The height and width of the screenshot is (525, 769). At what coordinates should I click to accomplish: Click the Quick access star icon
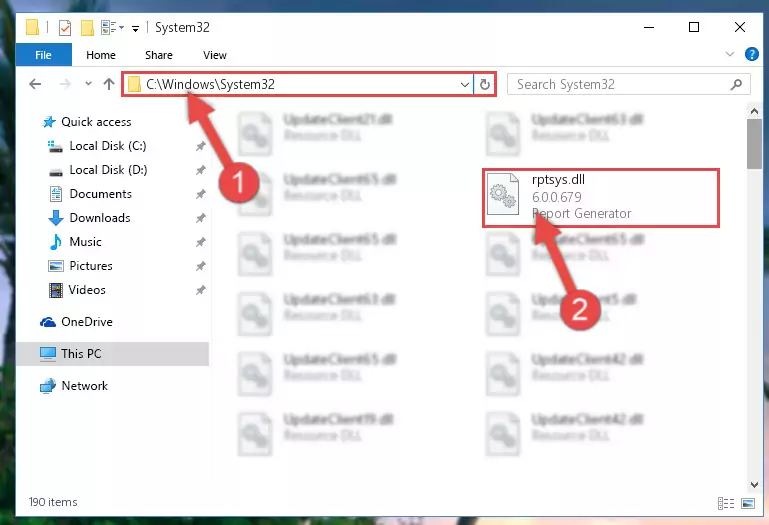(49, 122)
